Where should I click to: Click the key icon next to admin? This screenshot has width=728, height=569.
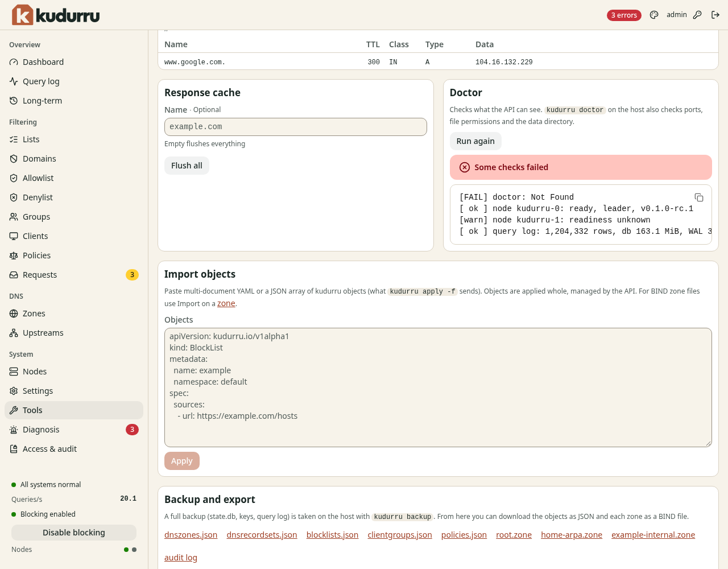point(697,15)
